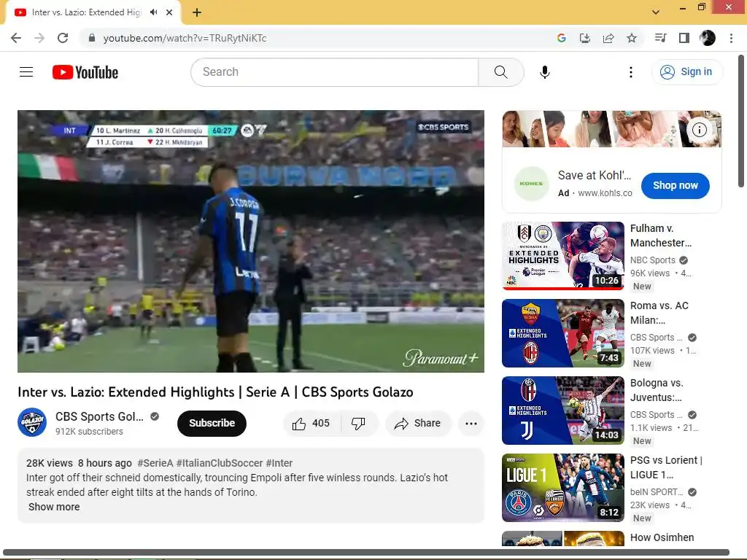Open the PSG vs Lorient thumbnail

point(562,488)
